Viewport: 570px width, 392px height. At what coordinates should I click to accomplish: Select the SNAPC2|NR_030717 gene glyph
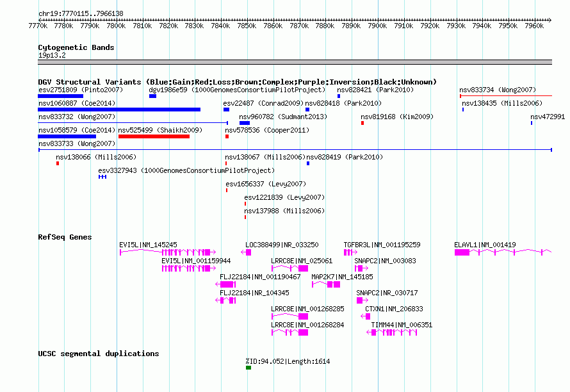click(362, 300)
